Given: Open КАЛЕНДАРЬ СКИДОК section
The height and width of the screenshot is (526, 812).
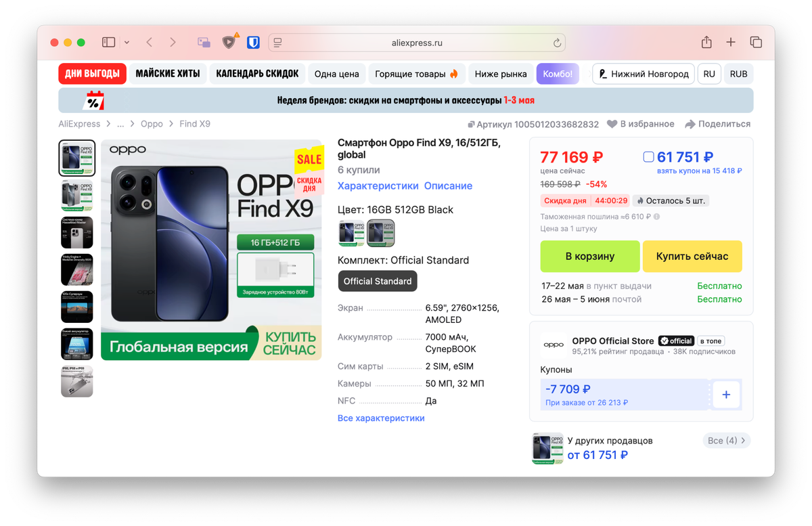Looking at the screenshot, I should click(x=257, y=74).
